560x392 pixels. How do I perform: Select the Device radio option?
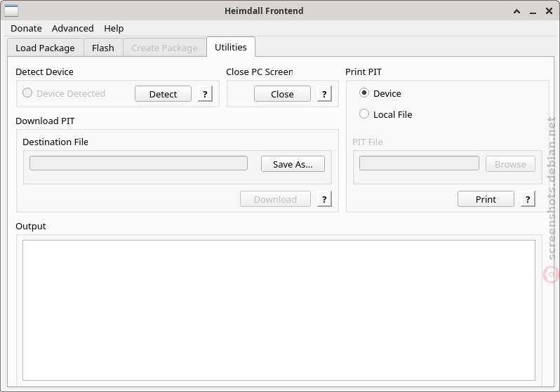pyautogui.click(x=380, y=93)
